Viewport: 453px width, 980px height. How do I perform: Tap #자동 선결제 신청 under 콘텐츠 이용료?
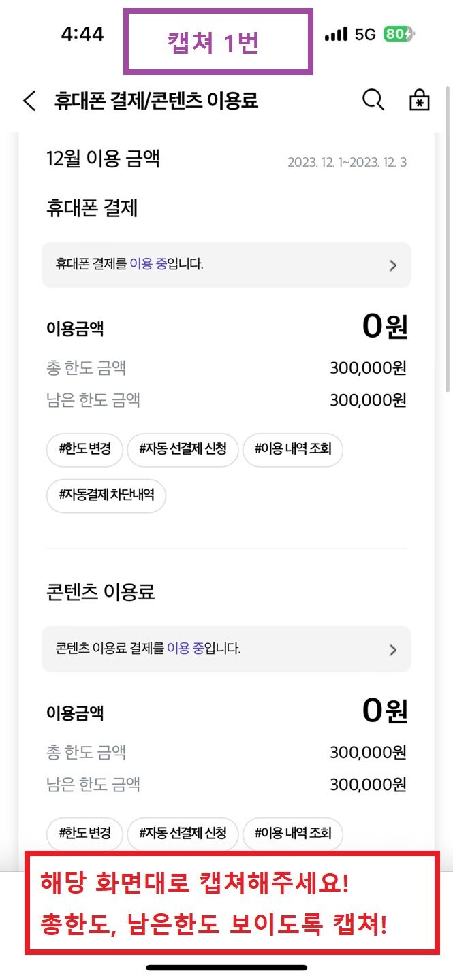(x=183, y=834)
